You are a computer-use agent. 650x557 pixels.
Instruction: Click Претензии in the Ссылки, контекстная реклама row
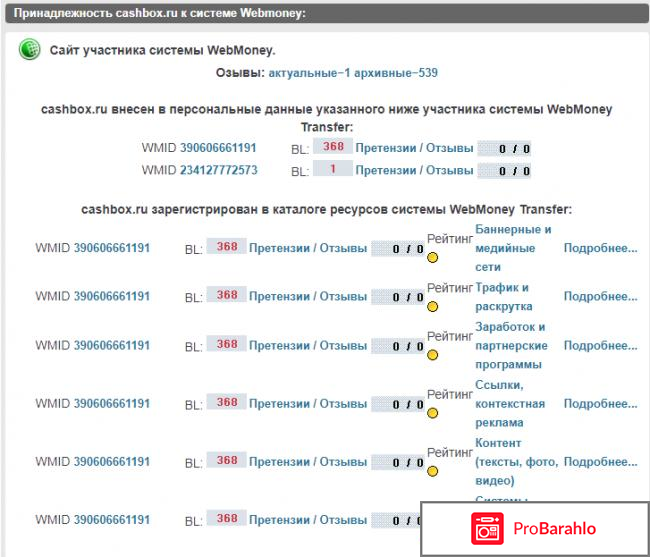279,404
